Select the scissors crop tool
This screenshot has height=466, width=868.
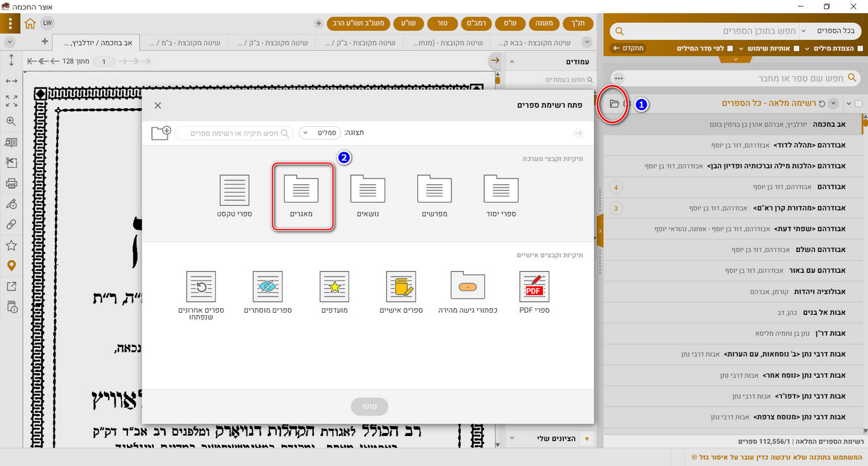(x=11, y=163)
